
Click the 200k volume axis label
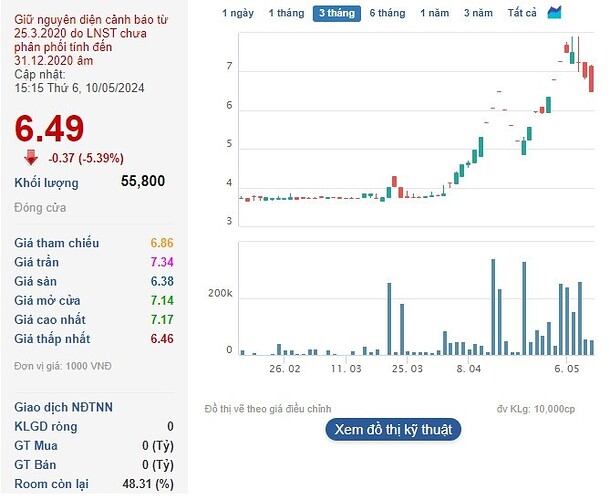(x=220, y=293)
